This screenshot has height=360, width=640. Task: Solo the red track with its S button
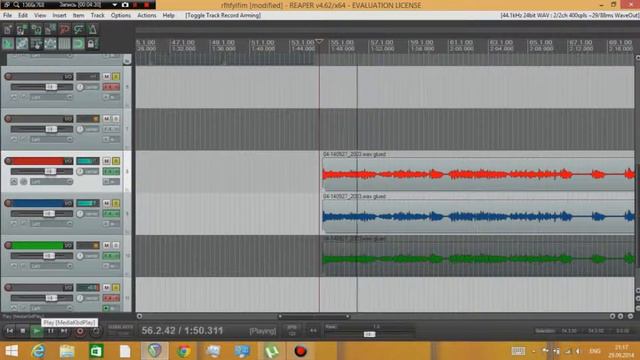click(x=116, y=161)
